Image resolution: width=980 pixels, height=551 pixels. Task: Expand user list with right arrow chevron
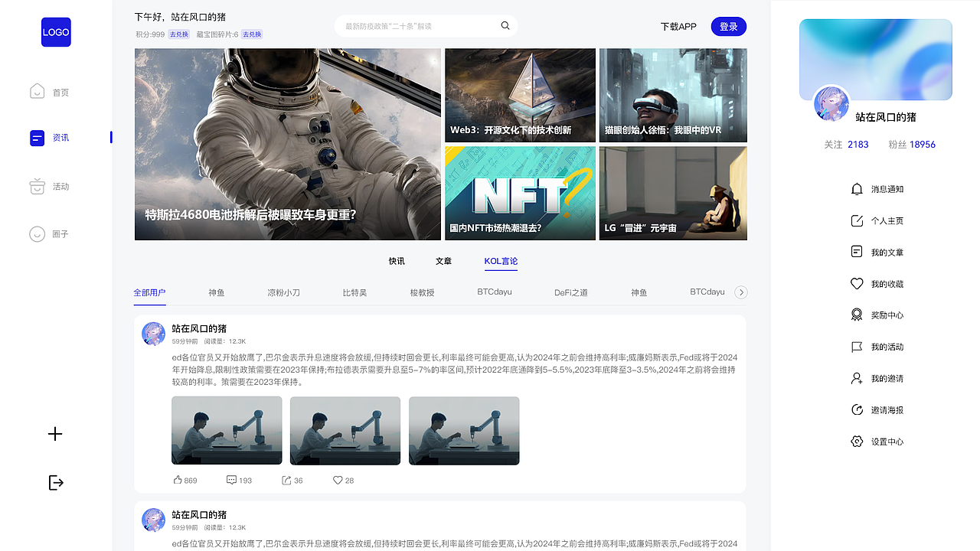tap(740, 292)
